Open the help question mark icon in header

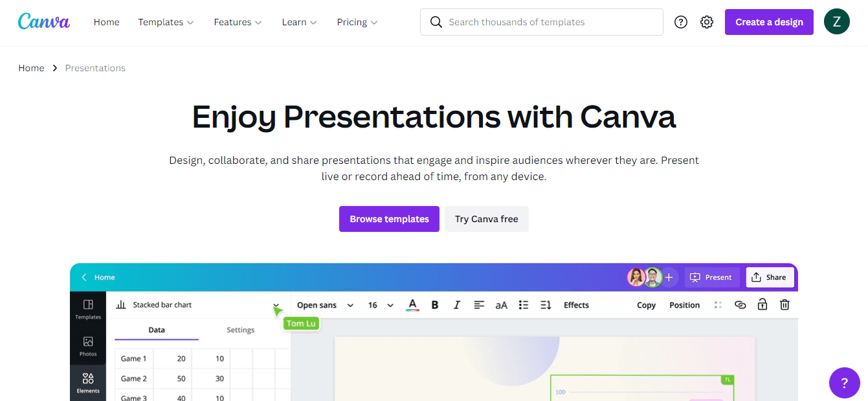pyautogui.click(x=681, y=22)
